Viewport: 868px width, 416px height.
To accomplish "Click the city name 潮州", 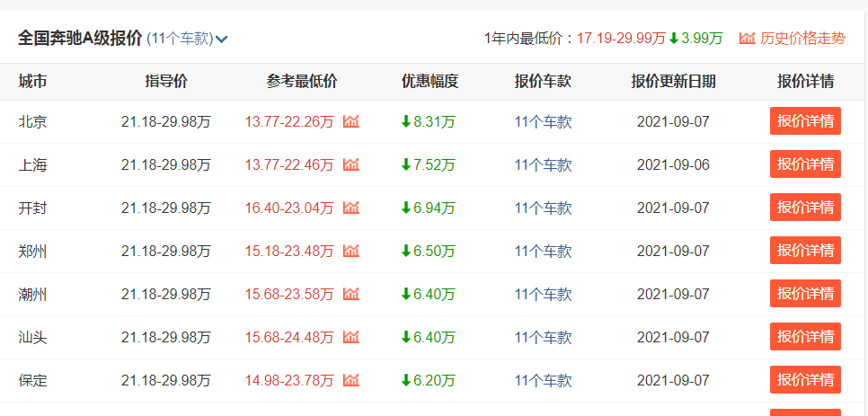I will tap(32, 295).
